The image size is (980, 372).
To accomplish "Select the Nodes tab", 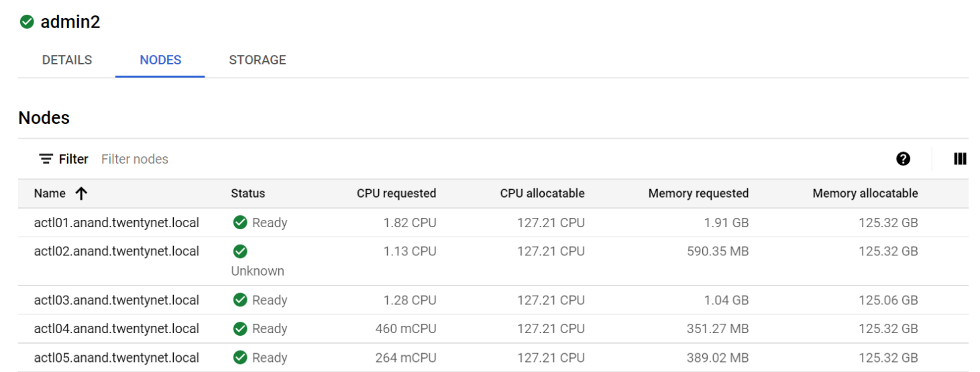I will tap(160, 60).
